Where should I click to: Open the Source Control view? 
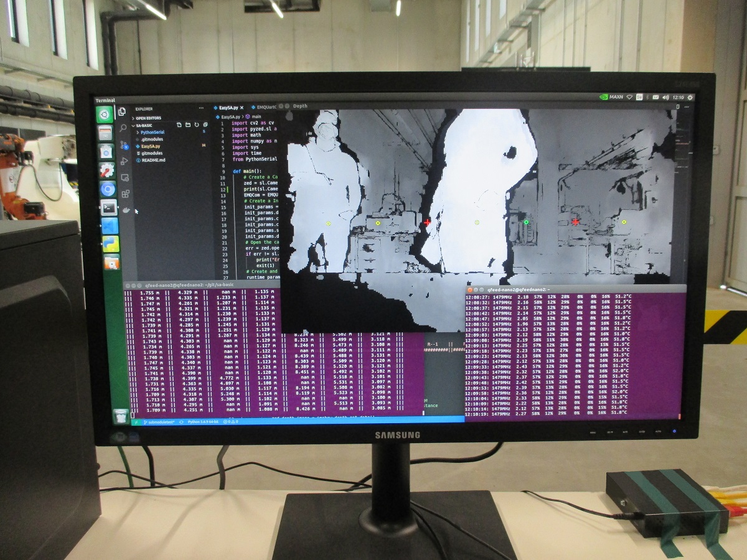click(123, 145)
